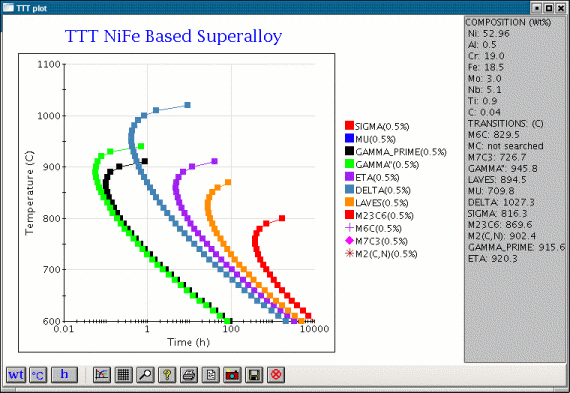Viewport: 570px width, 393px height.
Task: Click the Ni: 52.96 composition entry
Action: coord(489,33)
